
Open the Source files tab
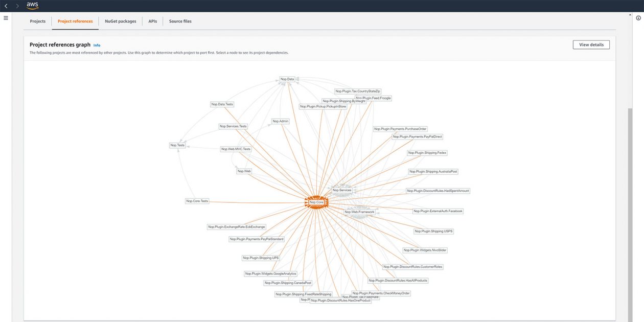(x=179, y=21)
